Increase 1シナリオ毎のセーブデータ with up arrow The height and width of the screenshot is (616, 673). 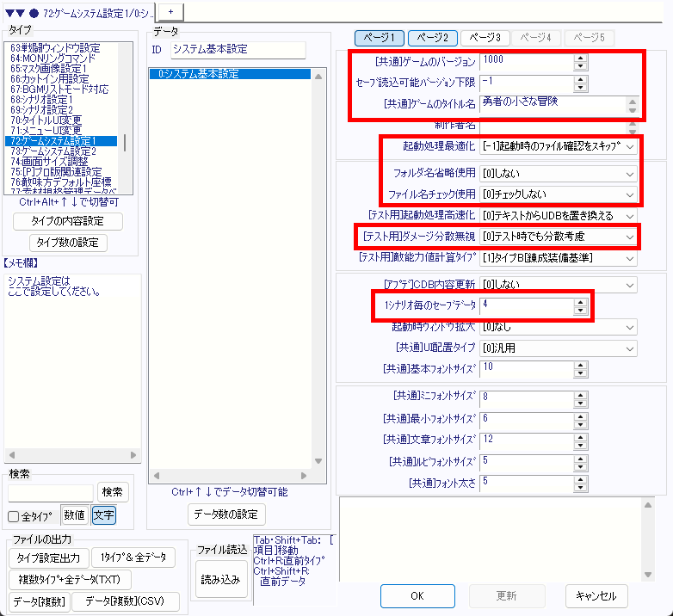coord(580,300)
